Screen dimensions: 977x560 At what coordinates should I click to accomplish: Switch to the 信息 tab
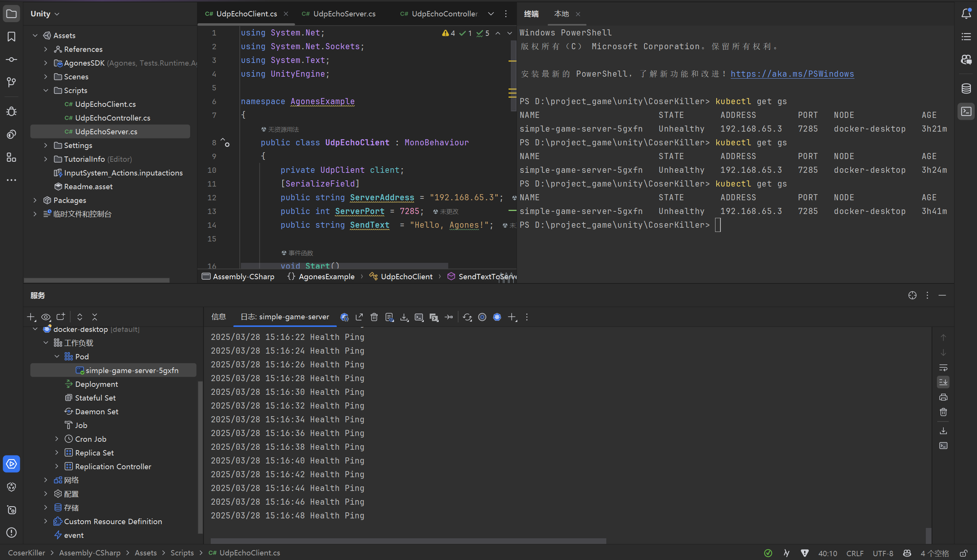219,317
